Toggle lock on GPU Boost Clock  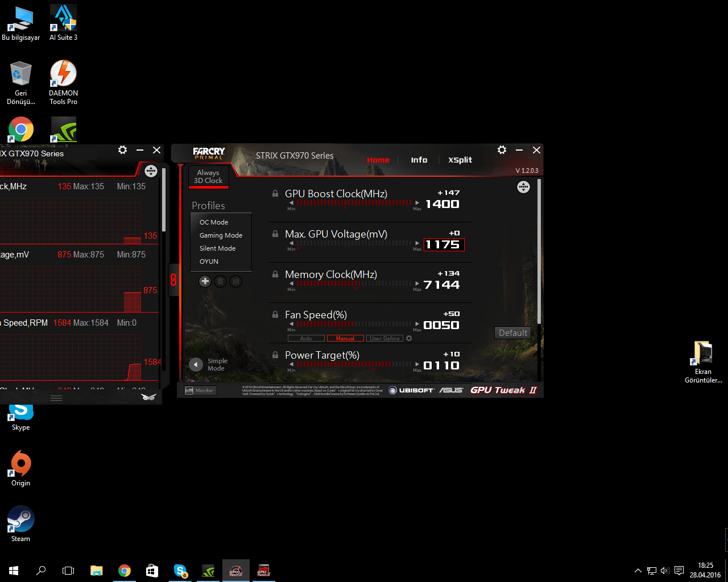point(275,193)
